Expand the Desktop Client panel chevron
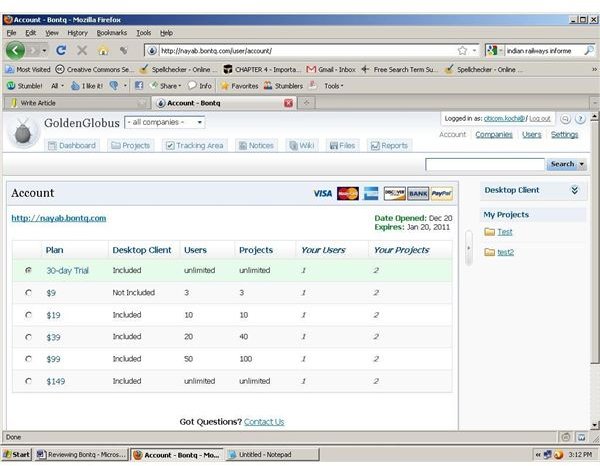The image size is (600, 466). (574, 190)
